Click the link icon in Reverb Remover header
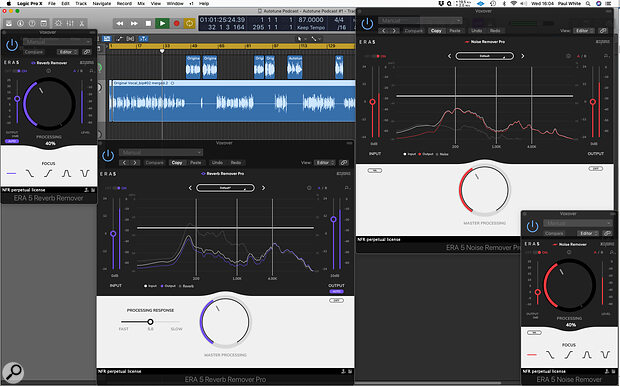The image size is (620, 386). [87, 52]
